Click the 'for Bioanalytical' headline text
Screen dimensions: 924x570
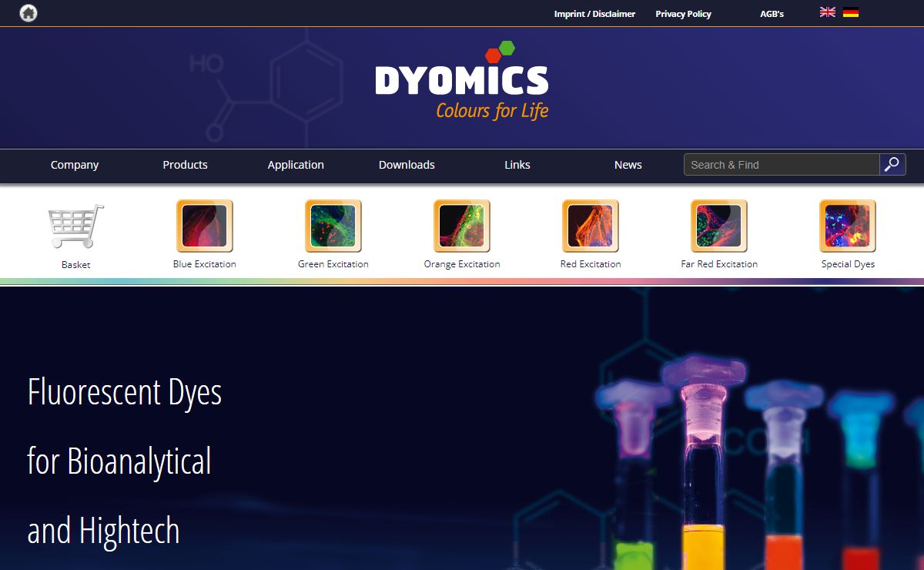click(119, 461)
